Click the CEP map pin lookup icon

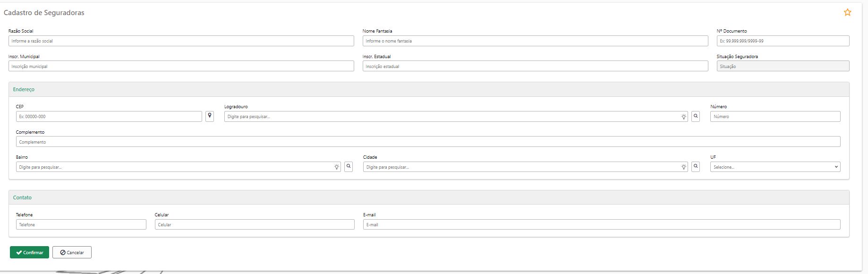pos(210,116)
